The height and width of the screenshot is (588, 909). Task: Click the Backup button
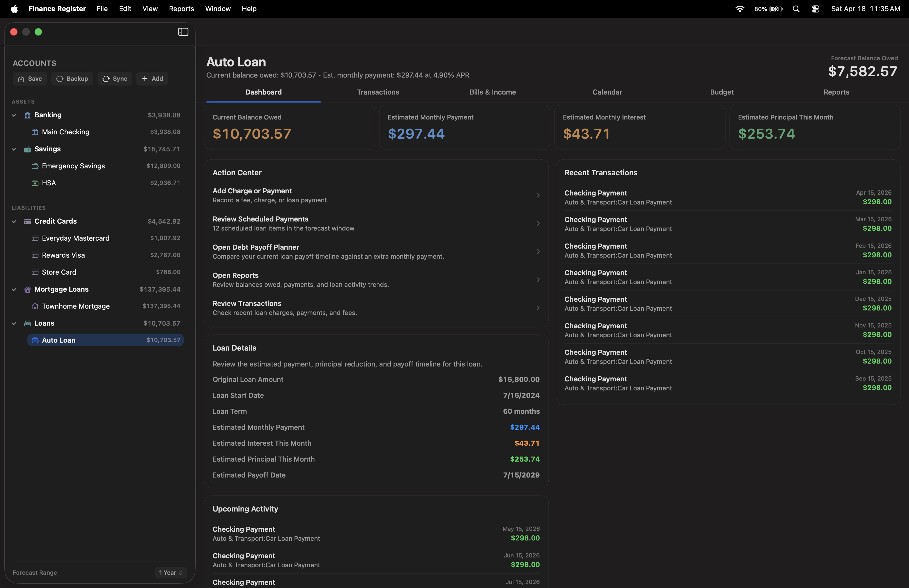click(x=72, y=79)
